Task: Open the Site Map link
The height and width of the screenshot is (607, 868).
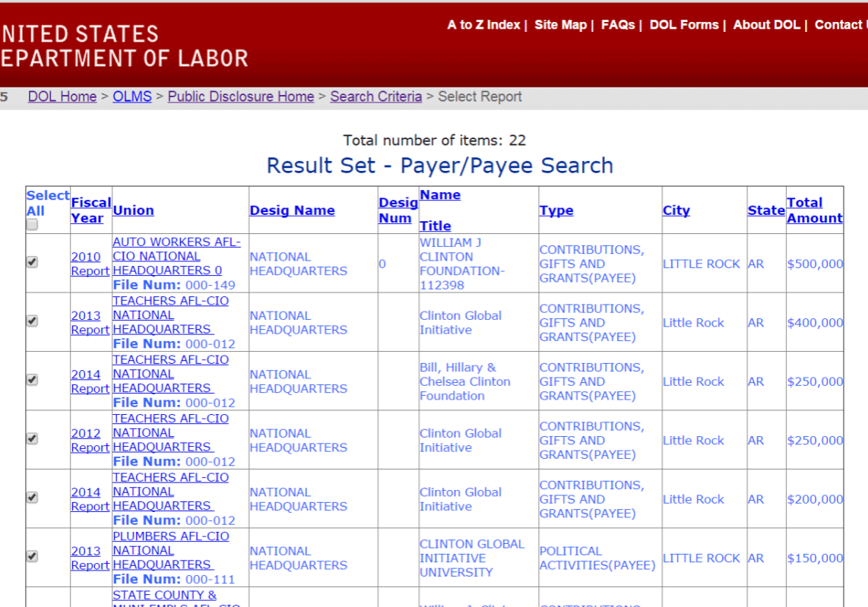Action: tap(560, 25)
